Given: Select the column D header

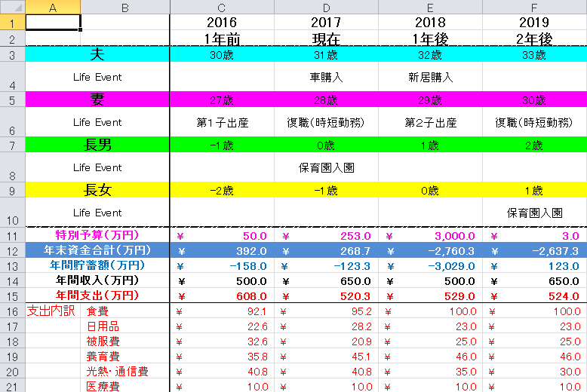Looking at the screenshot, I should click(326, 7).
